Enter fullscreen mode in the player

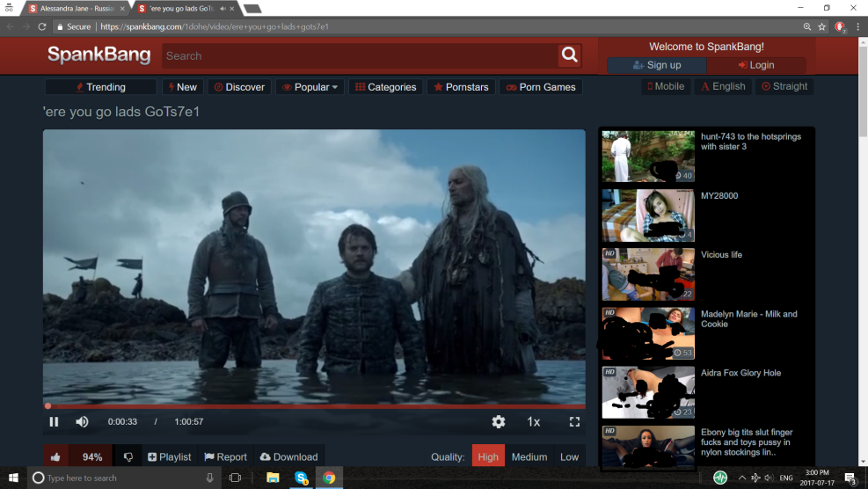[574, 422]
